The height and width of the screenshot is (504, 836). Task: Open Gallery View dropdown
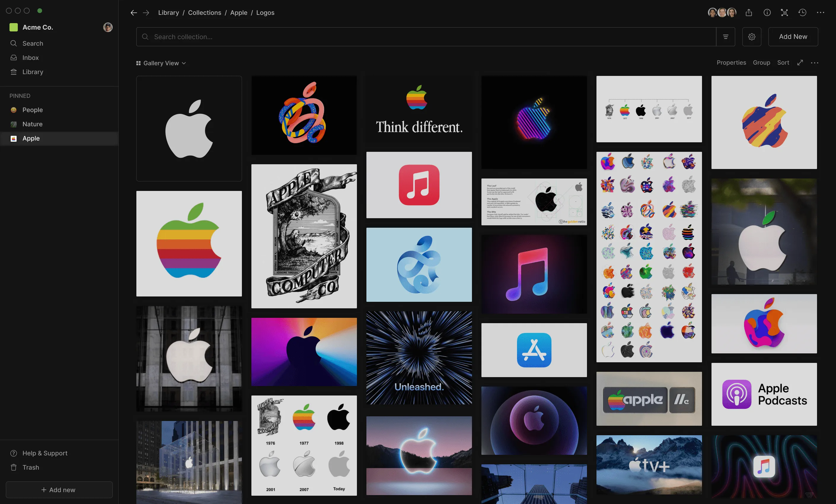161,63
